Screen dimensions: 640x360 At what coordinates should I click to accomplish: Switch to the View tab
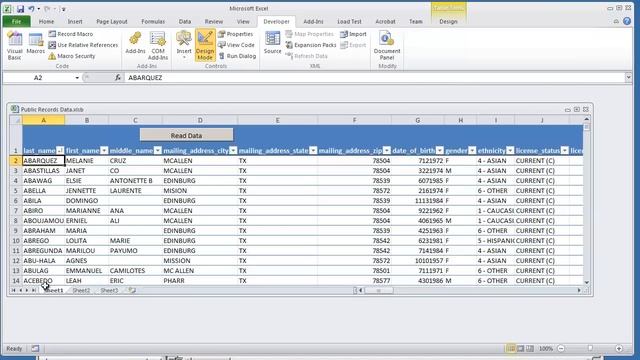[243, 21]
